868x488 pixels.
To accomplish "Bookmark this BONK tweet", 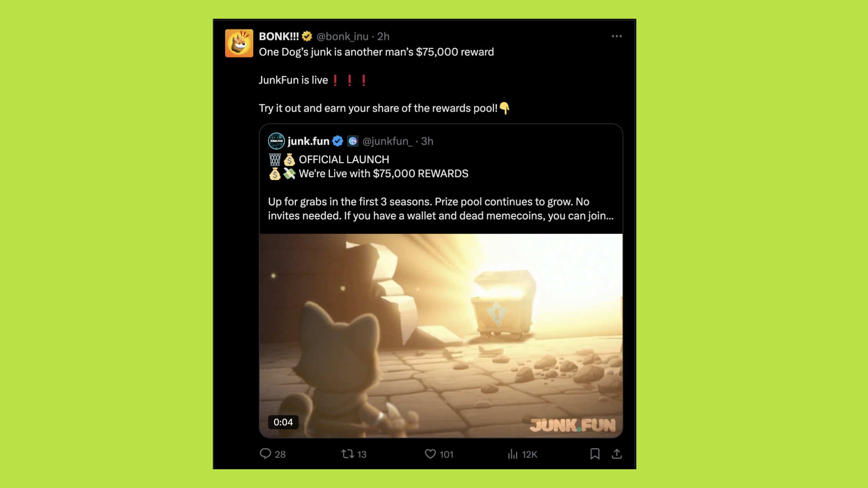I will [x=595, y=454].
